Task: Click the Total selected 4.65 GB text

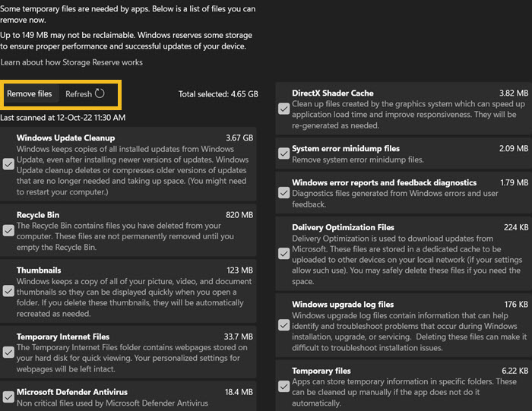Action: click(218, 94)
